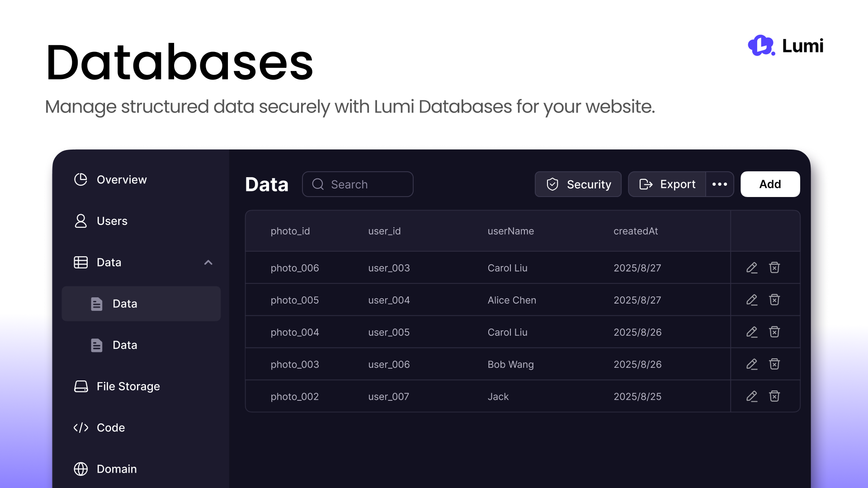Viewport: 868px width, 488px height.
Task: Open the Overview sidebar item
Action: [x=121, y=180]
